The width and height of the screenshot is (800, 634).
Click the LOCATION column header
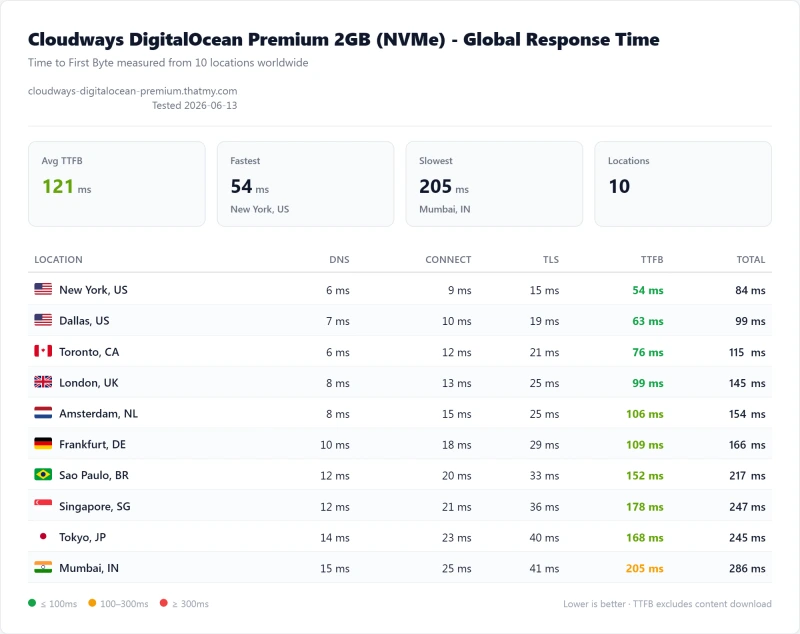pyautogui.click(x=58, y=260)
